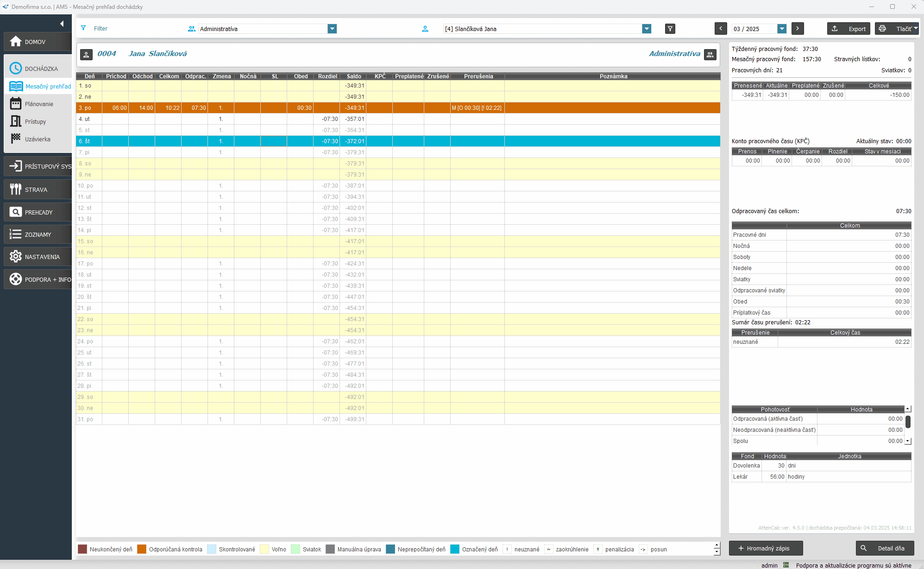Click the group icon next to Administratíva heading
Viewport: 924px width, 569px height.
pos(710,54)
